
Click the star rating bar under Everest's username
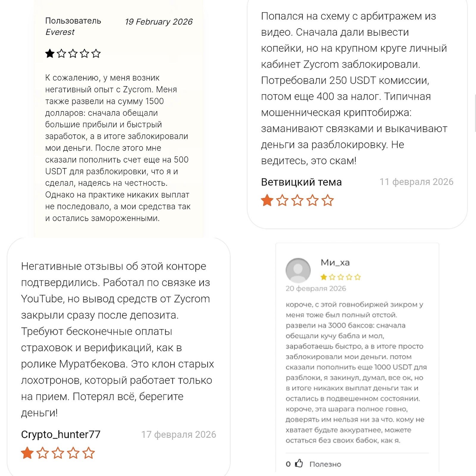pos(73,54)
